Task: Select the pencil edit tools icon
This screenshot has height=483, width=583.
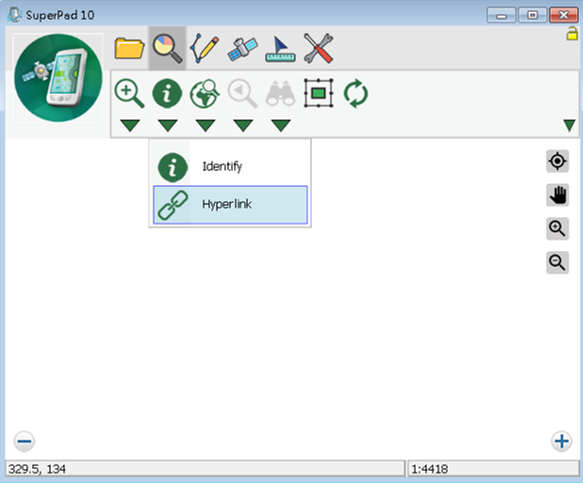Action: (204, 48)
